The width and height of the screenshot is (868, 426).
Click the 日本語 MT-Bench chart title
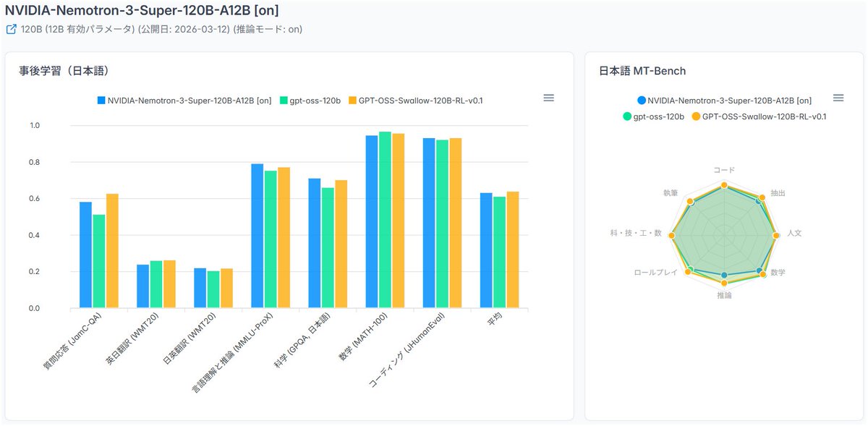(642, 71)
